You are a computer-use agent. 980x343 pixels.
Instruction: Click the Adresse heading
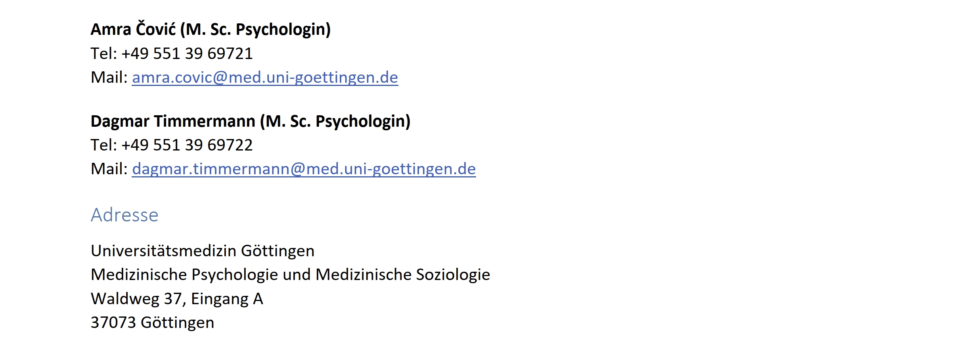(x=124, y=215)
